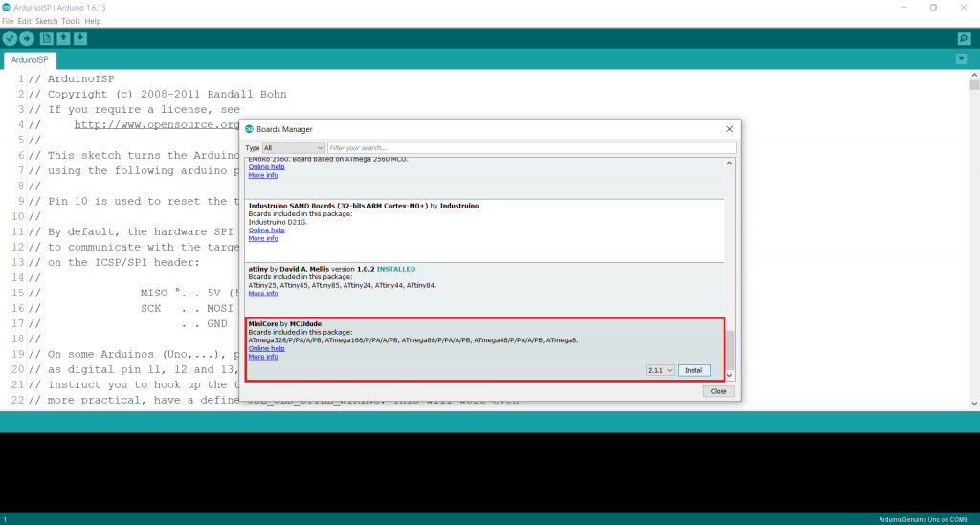Open Industruino More info link
This screenshot has width=980, height=525.
point(263,238)
